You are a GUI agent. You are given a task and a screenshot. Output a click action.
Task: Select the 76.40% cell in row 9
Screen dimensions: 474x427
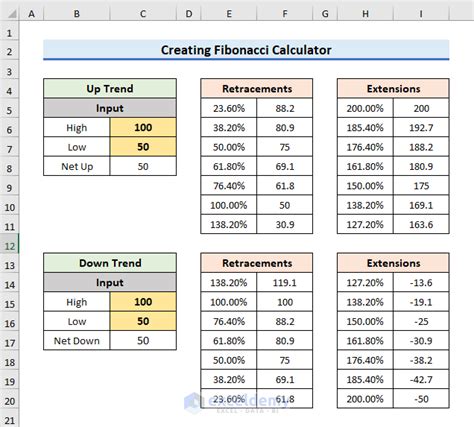coord(229,186)
